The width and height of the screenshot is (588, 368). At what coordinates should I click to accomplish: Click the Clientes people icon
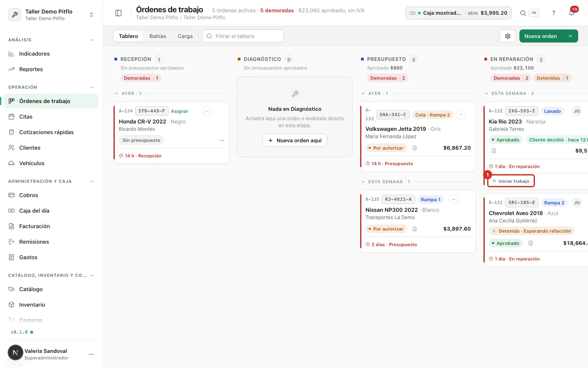click(x=11, y=148)
